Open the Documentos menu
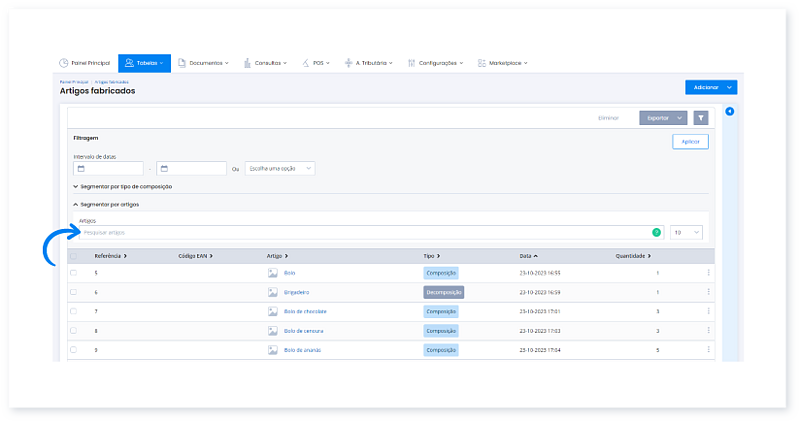Image resolution: width=800 pixels, height=422 pixels. 203,63
